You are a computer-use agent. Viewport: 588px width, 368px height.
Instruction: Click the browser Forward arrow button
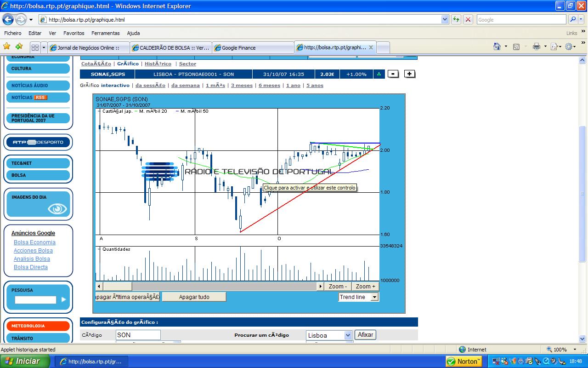pos(21,20)
